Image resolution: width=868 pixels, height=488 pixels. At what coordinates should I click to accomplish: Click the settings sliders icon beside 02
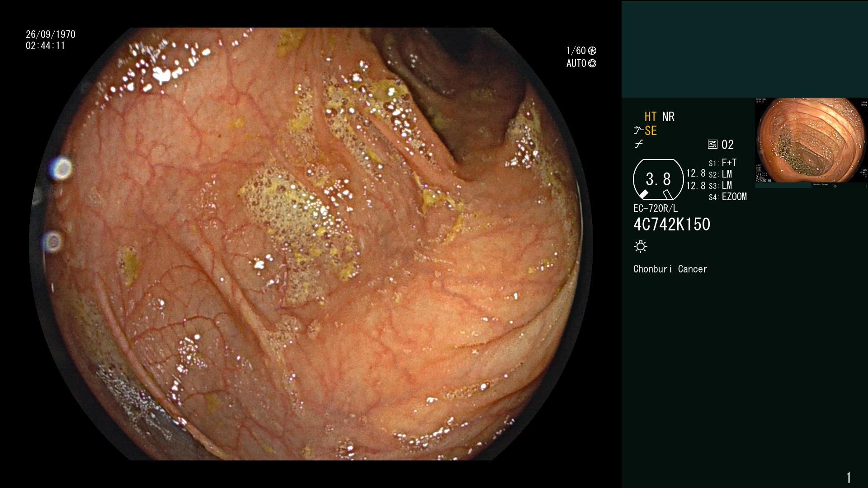click(712, 145)
